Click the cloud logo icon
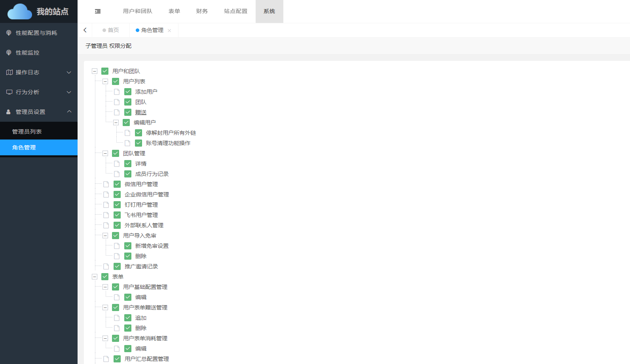The height and width of the screenshot is (364, 630). tap(20, 11)
